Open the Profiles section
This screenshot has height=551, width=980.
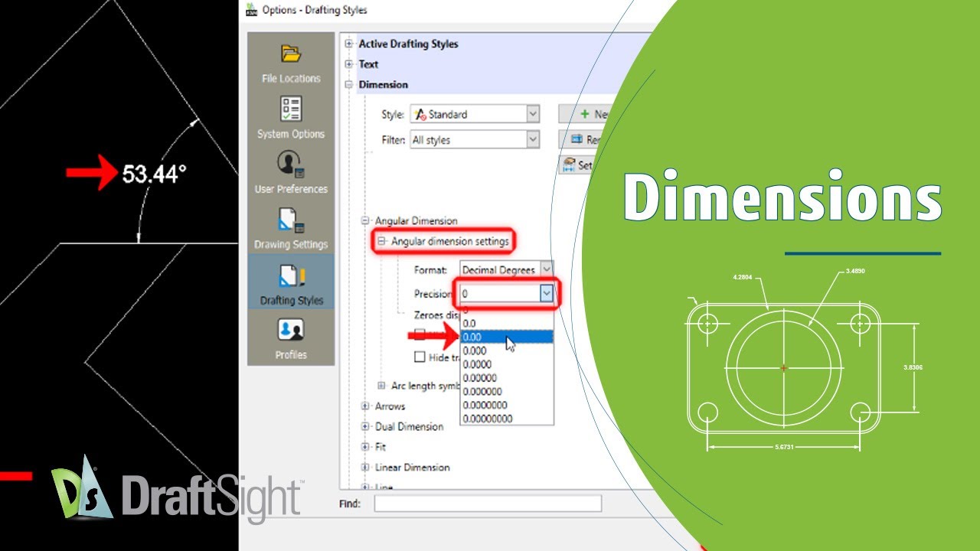[x=291, y=338]
